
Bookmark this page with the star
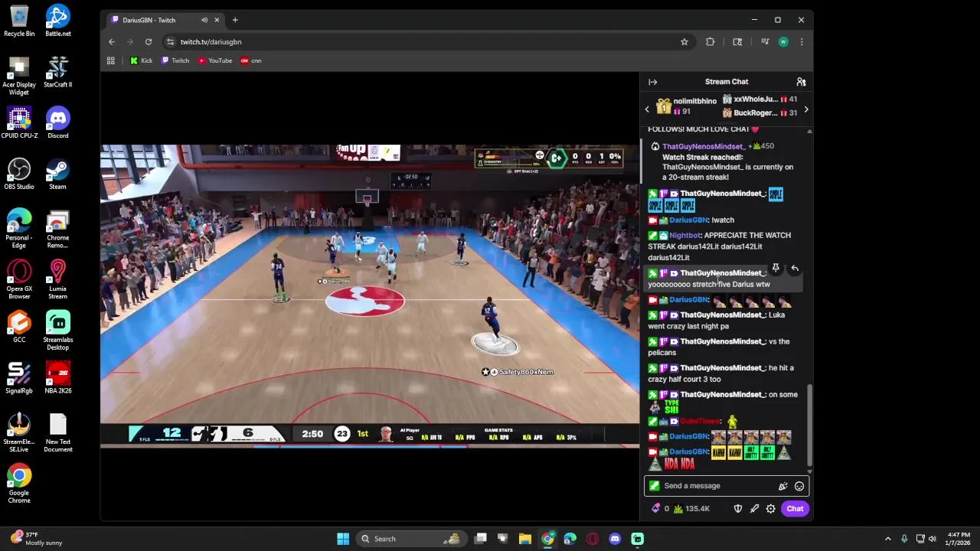coord(684,42)
